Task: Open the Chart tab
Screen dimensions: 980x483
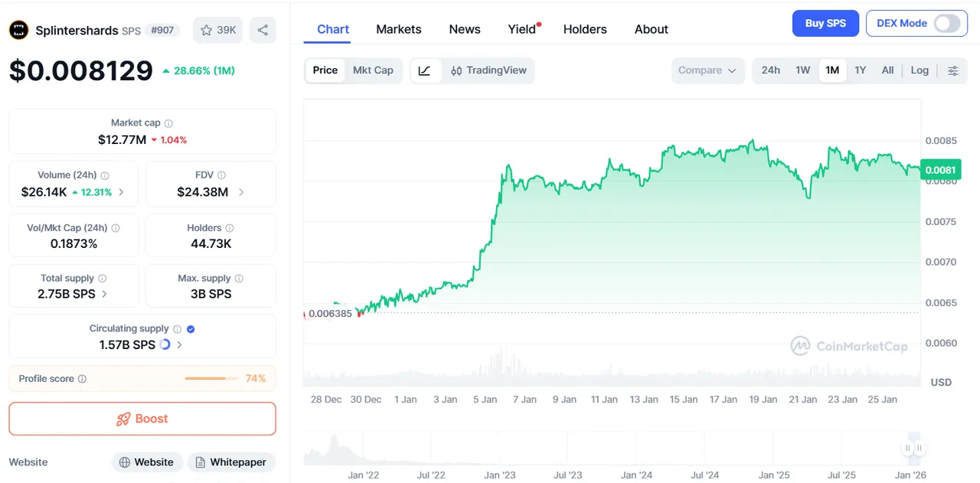Action: point(333,29)
